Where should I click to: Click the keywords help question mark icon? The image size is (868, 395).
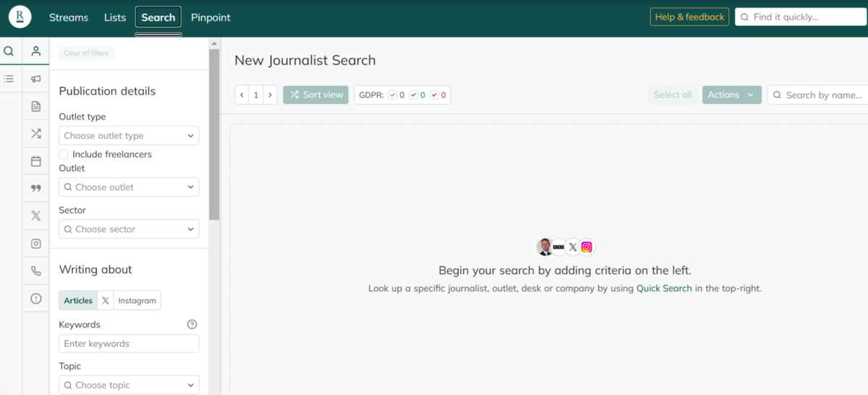click(x=192, y=325)
